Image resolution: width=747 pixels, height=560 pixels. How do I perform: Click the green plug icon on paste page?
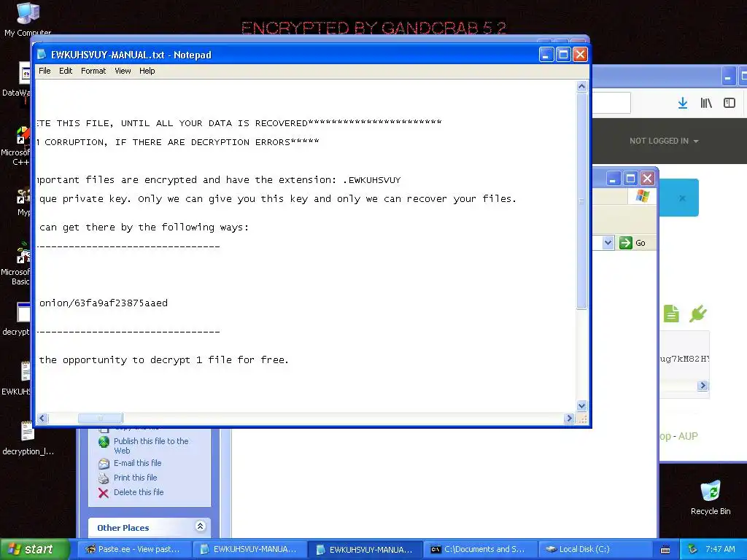click(698, 314)
